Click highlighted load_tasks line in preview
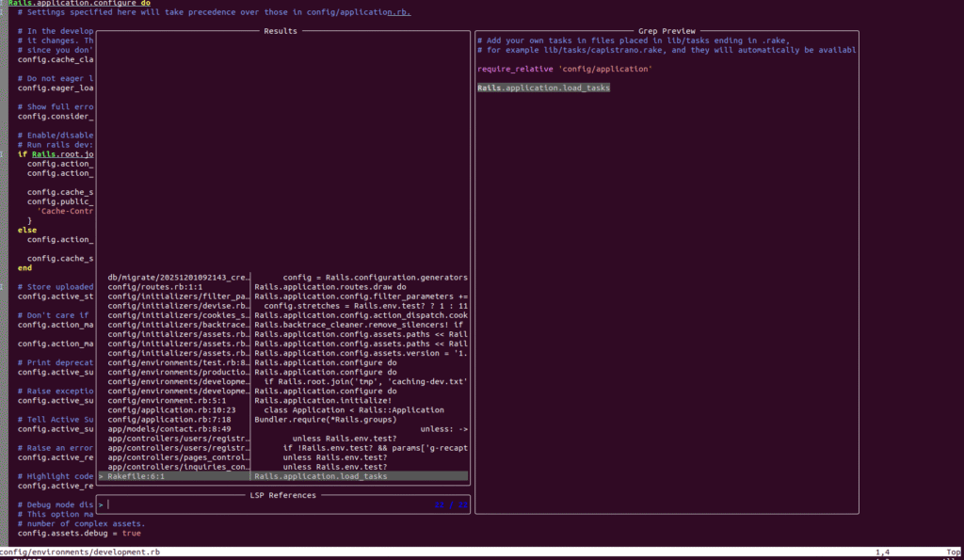Image resolution: width=964 pixels, height=560 pixels. pyautogui.click(x=543, y=88)
